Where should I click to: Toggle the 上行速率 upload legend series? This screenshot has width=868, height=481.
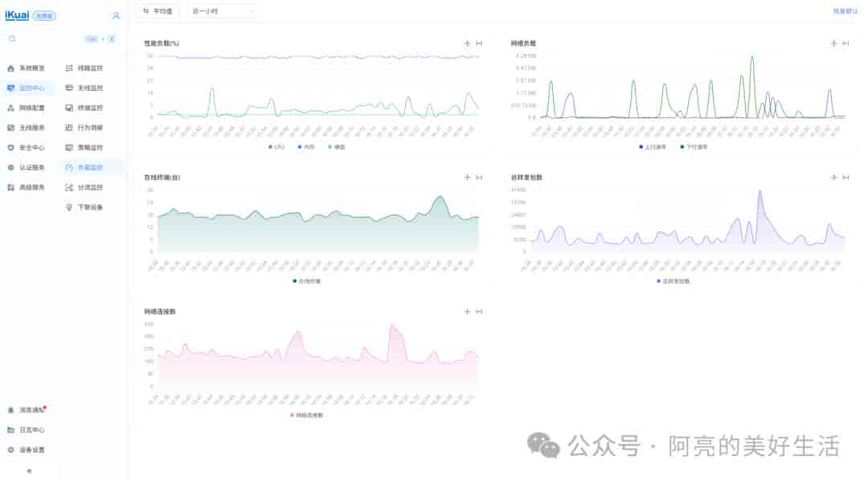click(653, 147)
